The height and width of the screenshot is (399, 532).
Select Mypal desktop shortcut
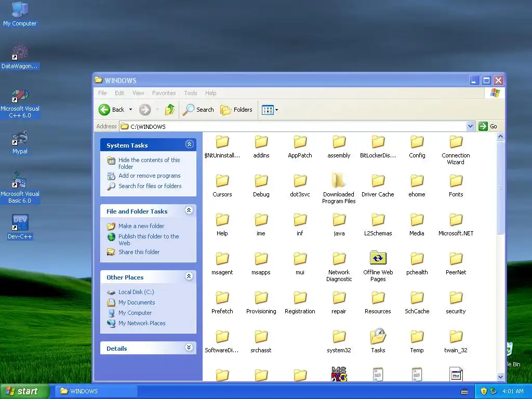point(20,142)
